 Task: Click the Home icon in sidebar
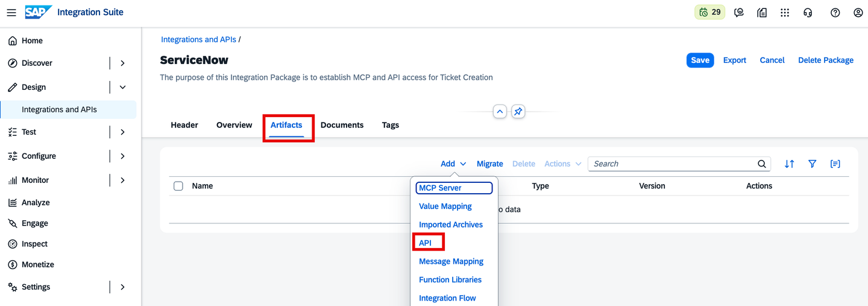coord(12,40)
